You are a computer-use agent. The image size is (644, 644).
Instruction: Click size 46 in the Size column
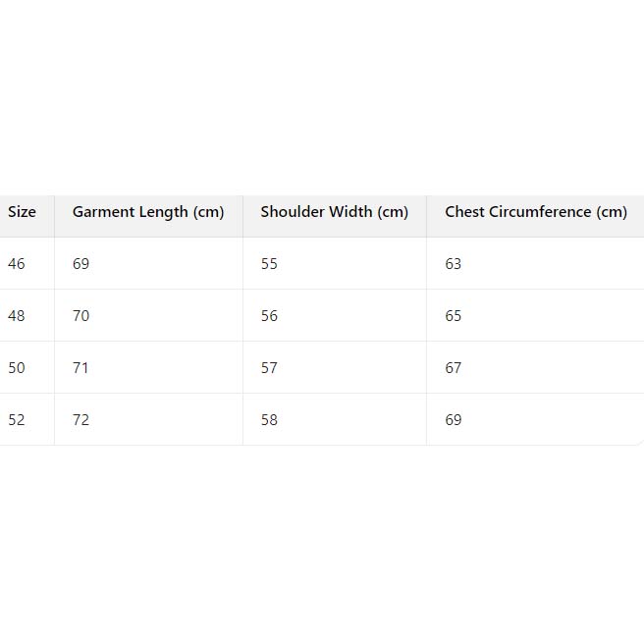click(x=16, y=264)
